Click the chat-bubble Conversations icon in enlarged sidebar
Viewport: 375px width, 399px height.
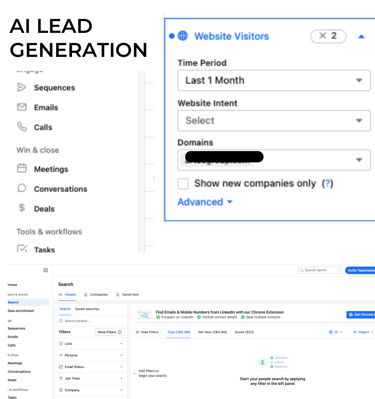(22, 188)
